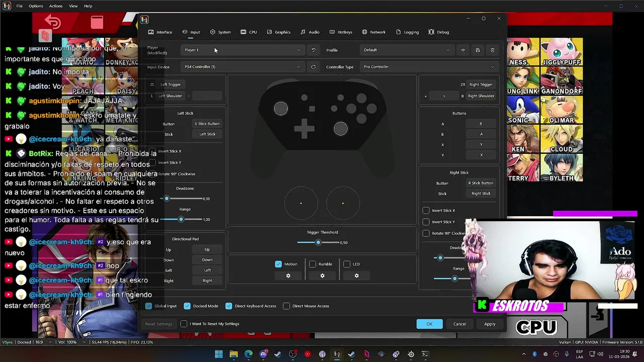Open the Player 1 dropdown
This screenshot has height=362, width=644.
click(243, 50)
